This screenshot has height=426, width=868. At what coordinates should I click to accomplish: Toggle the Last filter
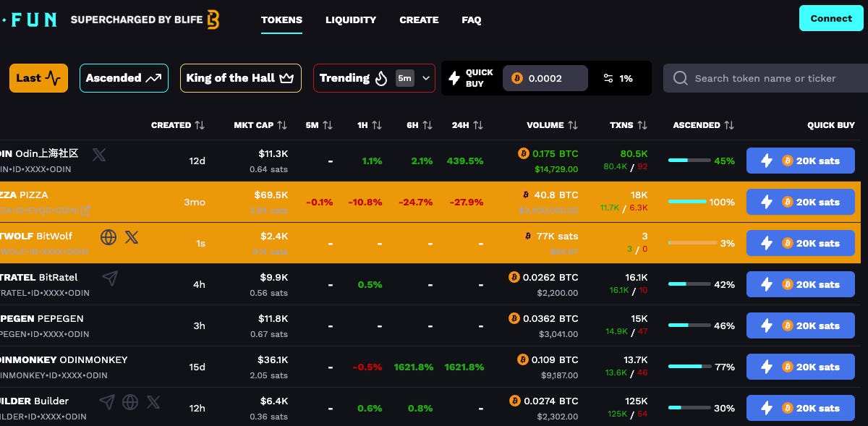tap(38, 78)
